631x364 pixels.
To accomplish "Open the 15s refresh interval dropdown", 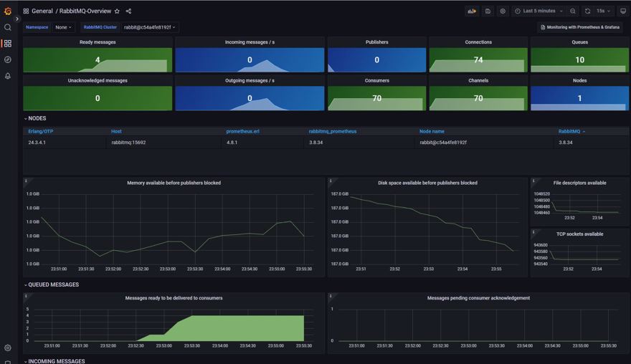I will coord(603,11).
